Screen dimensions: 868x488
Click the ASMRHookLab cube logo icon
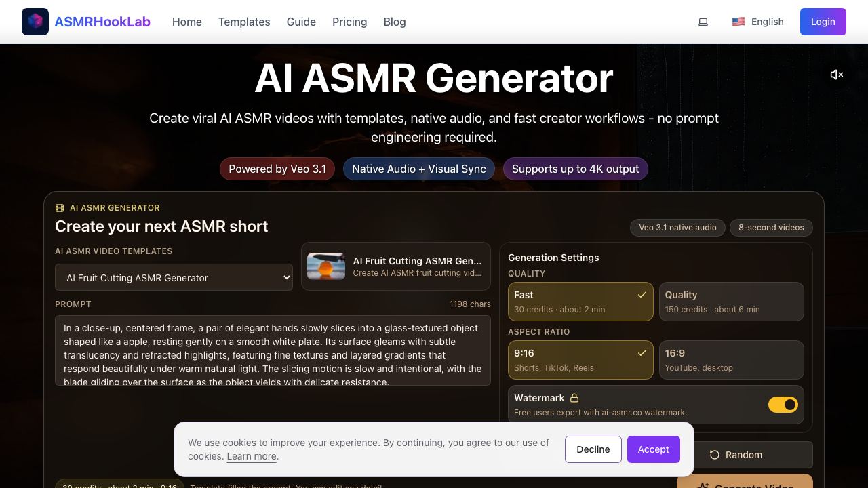[x=35, y=22]
